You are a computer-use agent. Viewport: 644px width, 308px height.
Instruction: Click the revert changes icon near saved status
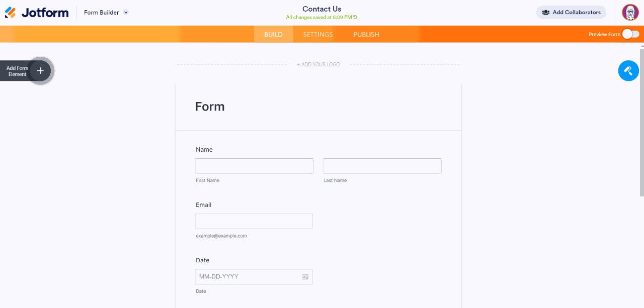[355, 17]
